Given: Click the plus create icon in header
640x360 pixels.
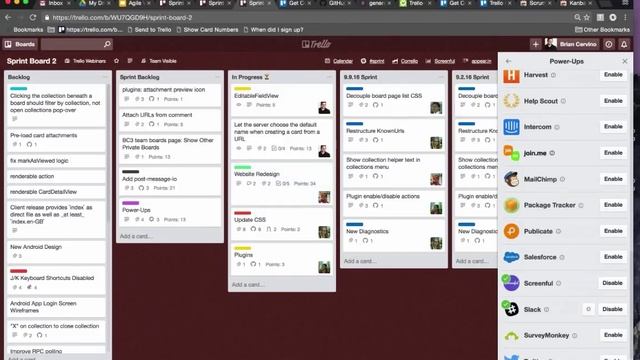Looking at the screenshot, I should click(536, 44).
